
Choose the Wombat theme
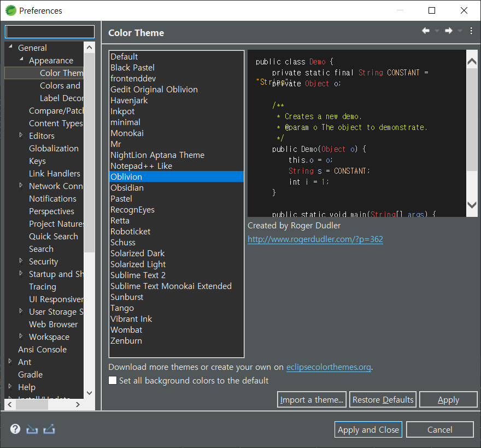coord(177,330)
